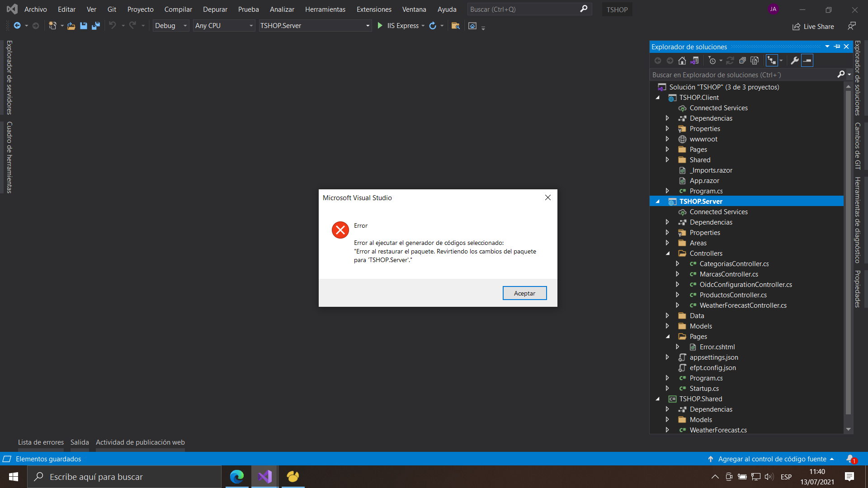Expand the Dependencias node under TSHOP.Client
This screenshot has width=868, height=488.
tap(667, 118)
